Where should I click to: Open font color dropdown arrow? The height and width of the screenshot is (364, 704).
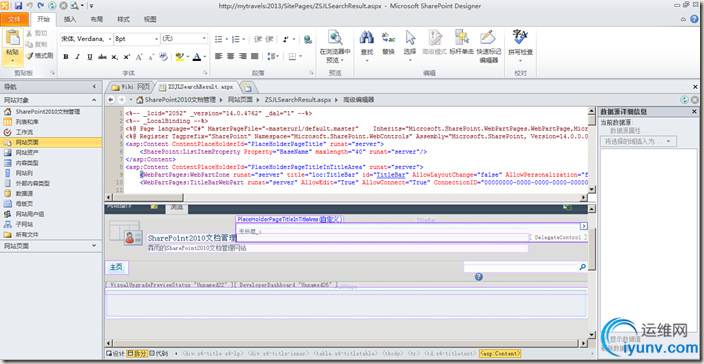205,57
